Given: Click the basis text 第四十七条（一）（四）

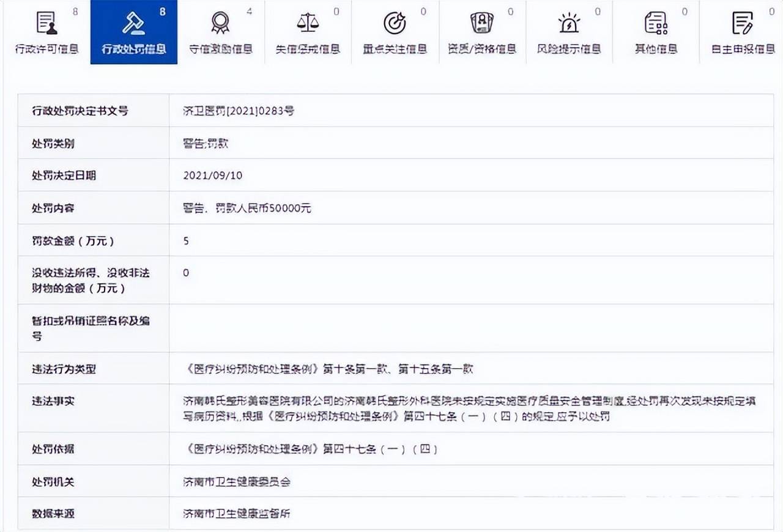Looking at the screenshot, I should (381, 449).
